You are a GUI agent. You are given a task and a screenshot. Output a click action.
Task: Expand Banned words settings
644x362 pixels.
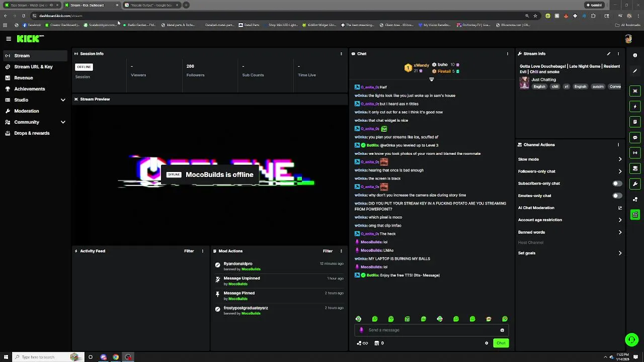tap(620, 232)
